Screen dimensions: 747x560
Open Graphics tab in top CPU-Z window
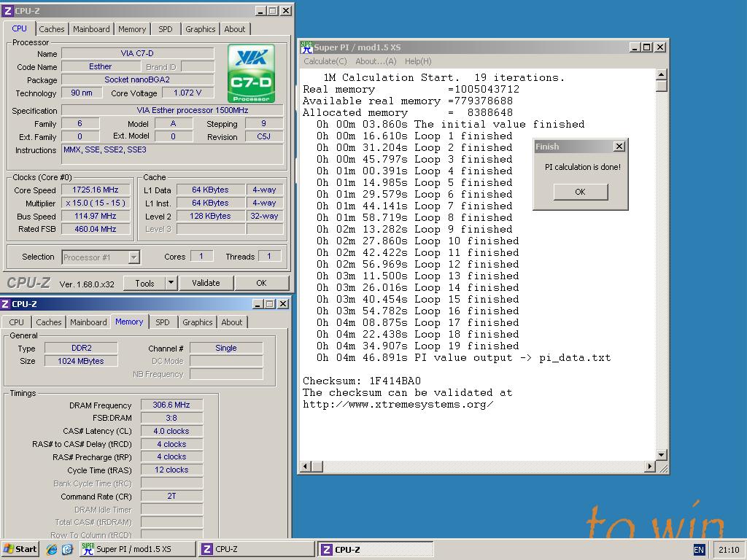point(200,29)
